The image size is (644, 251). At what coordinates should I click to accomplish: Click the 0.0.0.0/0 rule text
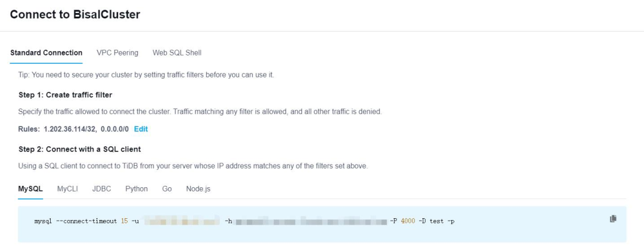click(114, 129)
